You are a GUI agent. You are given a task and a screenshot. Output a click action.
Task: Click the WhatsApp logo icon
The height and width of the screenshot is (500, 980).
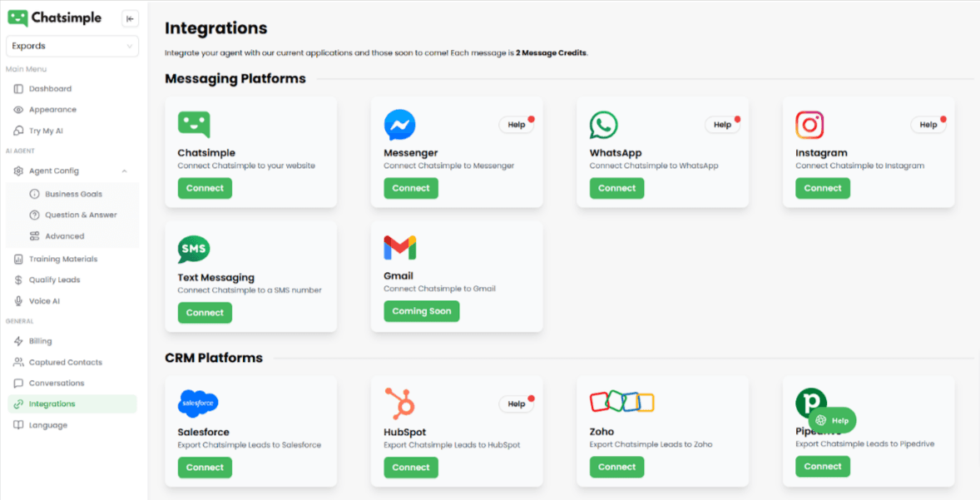click(x=604, y=125)
